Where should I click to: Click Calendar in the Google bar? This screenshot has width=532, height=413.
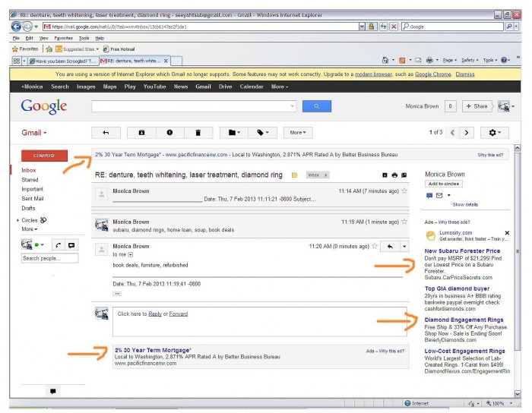coord(252,87)
